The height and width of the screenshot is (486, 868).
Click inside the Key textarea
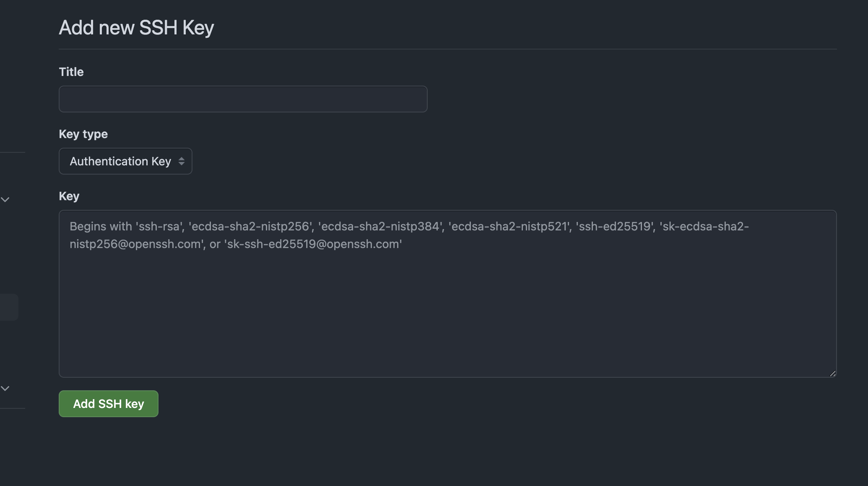[447, 294]
